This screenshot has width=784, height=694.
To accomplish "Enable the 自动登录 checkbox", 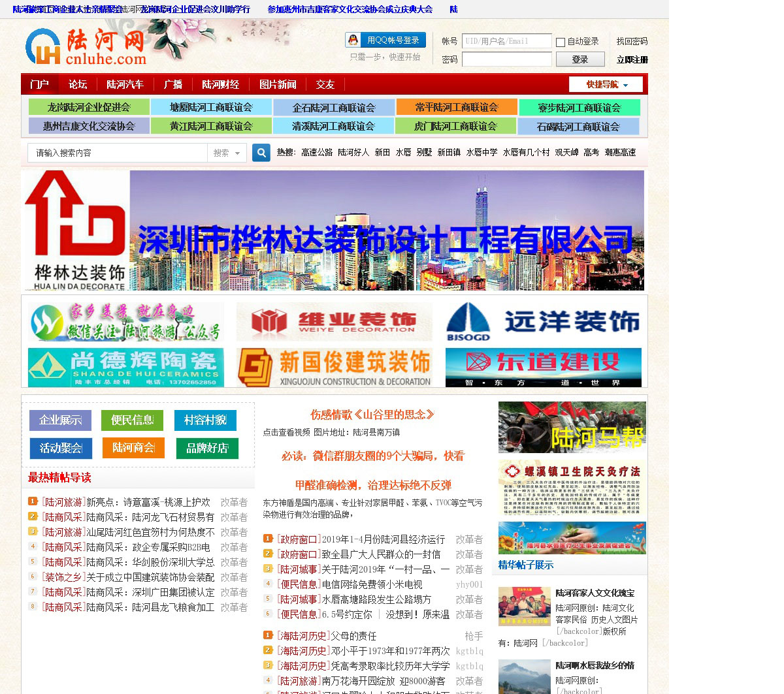I will pyautogui.click(x=561, y=42).
